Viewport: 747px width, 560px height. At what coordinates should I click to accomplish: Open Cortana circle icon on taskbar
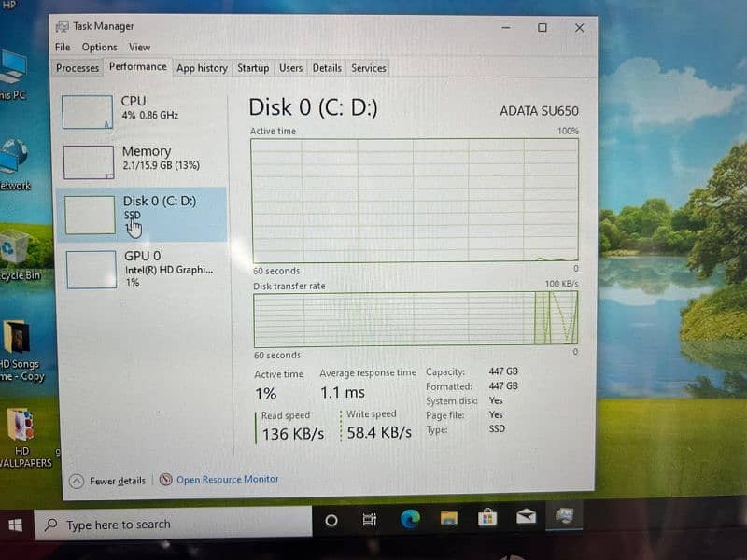pyautogui.click(x=331, y=521)
